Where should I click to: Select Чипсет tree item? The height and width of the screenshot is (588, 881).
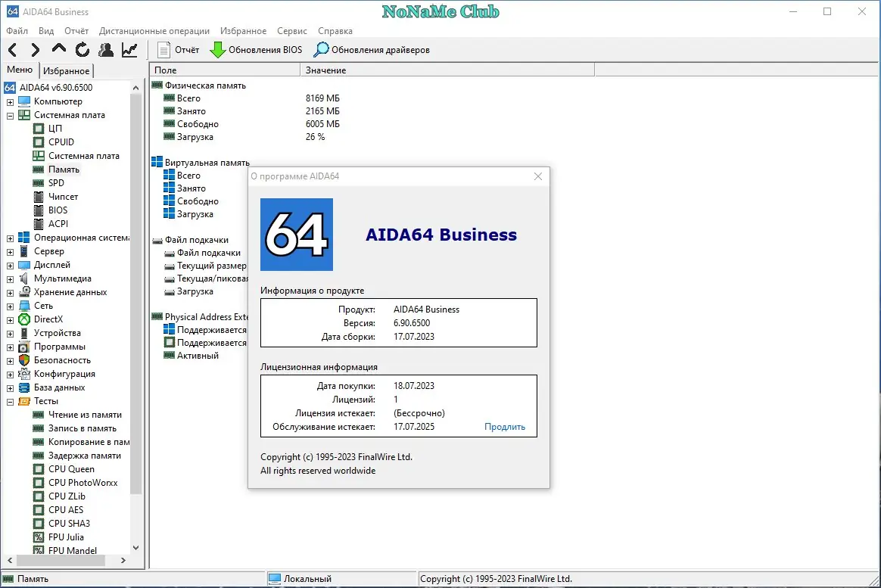click(63, 197)
